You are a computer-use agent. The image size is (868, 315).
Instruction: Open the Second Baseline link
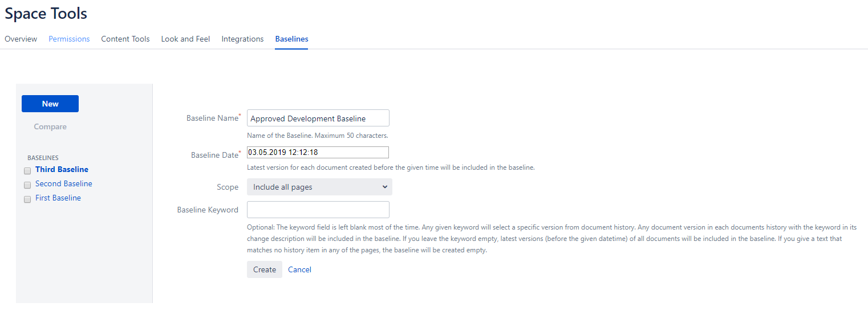pos(63,183)
